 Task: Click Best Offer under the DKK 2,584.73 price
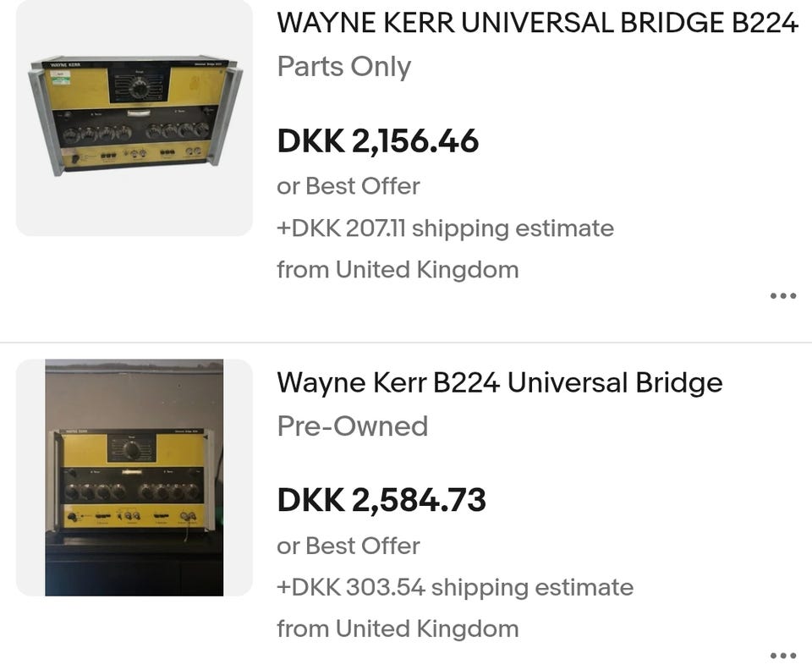pyautogui.click(x=361, y=546)
